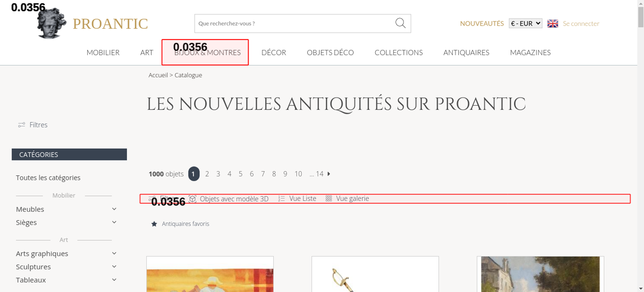Go to results page 3
The image size is (644, 292).
click(218, 174)
